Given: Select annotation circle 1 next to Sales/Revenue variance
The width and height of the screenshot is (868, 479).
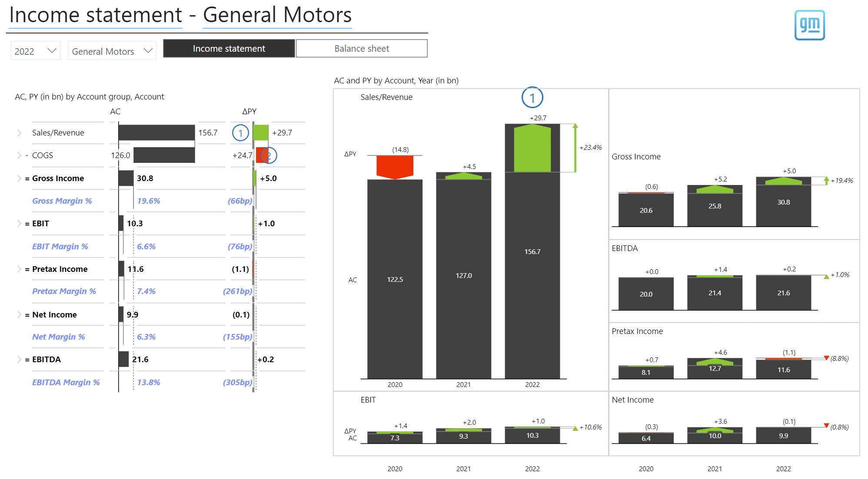Looking at the screenshot, I should pos(240,133).
